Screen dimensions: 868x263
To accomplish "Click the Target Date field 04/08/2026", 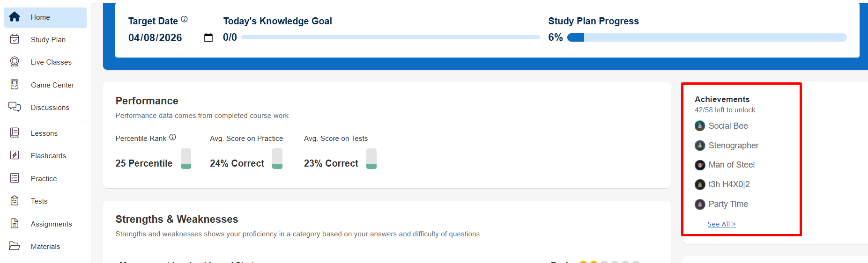I will [155, 38].
